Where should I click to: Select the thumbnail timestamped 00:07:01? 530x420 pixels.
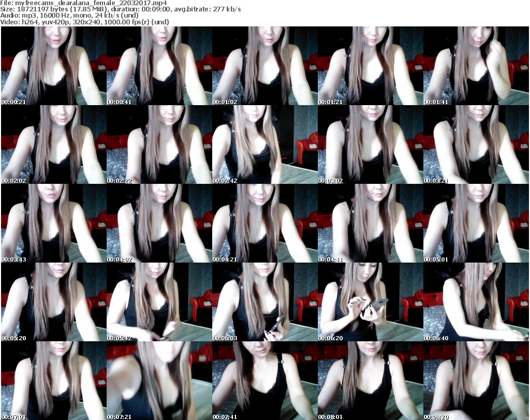point(54,381)
